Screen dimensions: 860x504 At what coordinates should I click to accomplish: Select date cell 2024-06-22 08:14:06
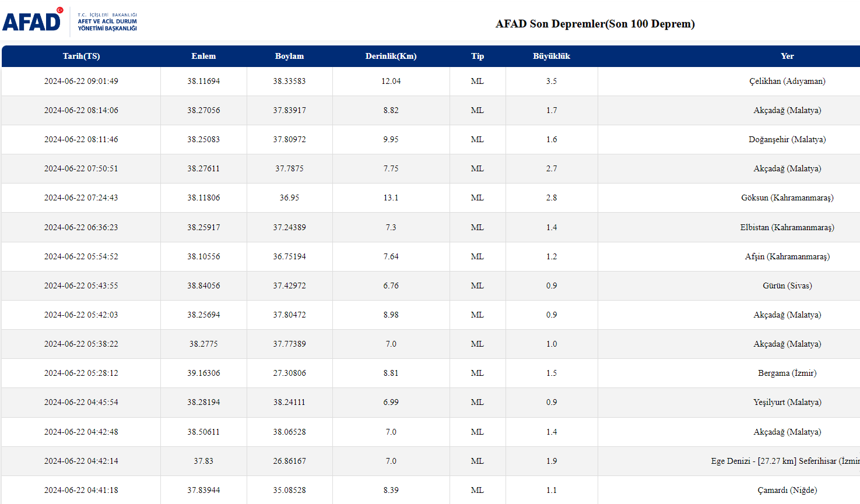(x=81, y=110)
